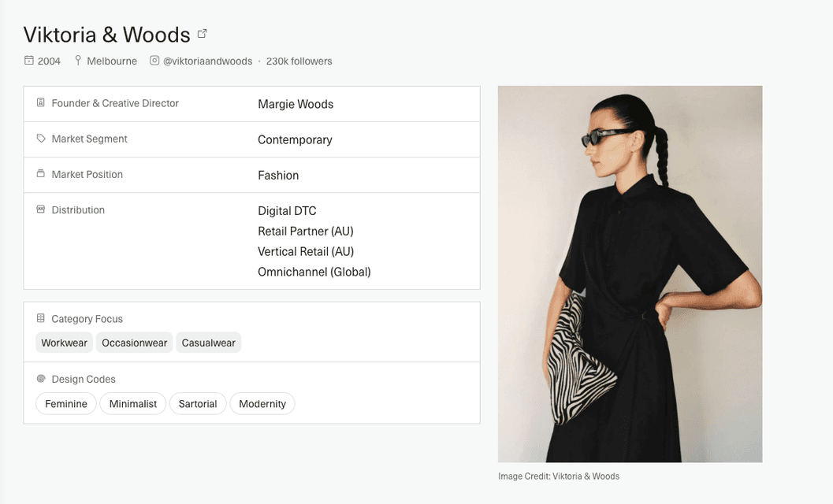
Task: Click the badge icon beside Founder & Creative Director
Action: coord(40,103)
